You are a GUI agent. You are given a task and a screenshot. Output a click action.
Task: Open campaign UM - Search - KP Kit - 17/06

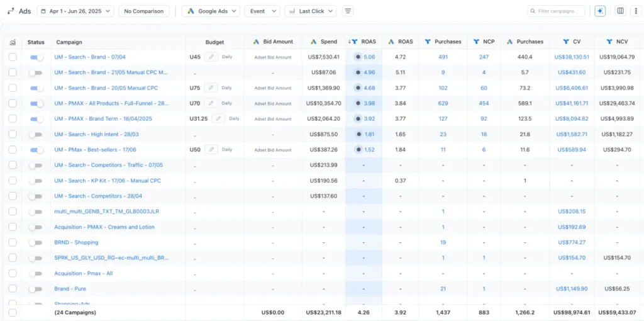tap(108, 181)
